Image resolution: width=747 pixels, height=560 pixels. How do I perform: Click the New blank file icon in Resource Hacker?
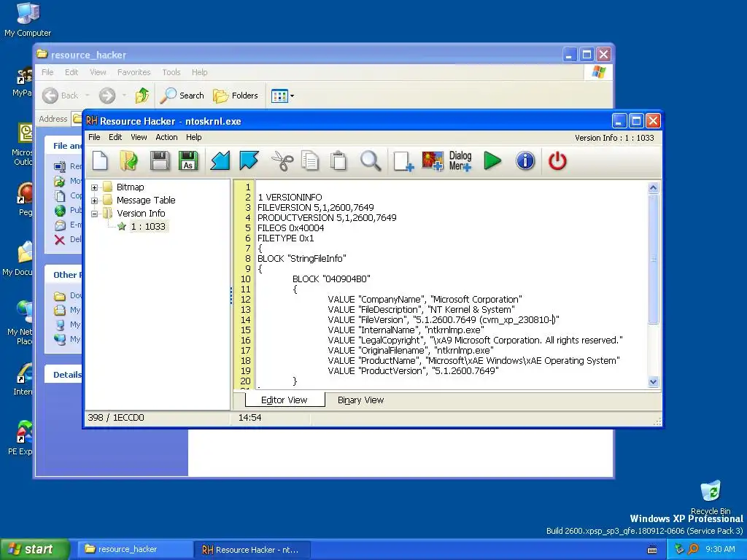100,161
